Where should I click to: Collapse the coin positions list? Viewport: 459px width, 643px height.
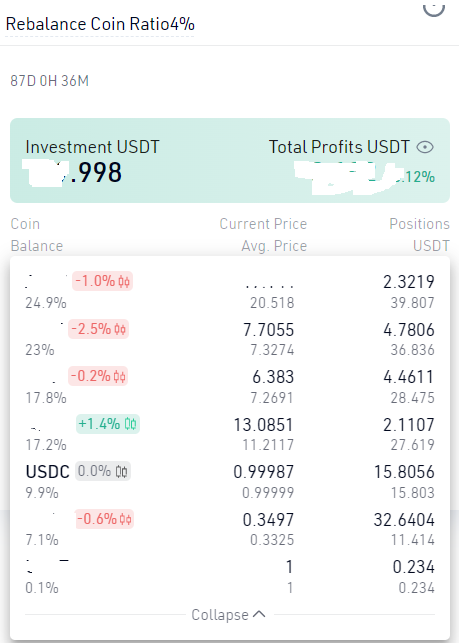229,615
